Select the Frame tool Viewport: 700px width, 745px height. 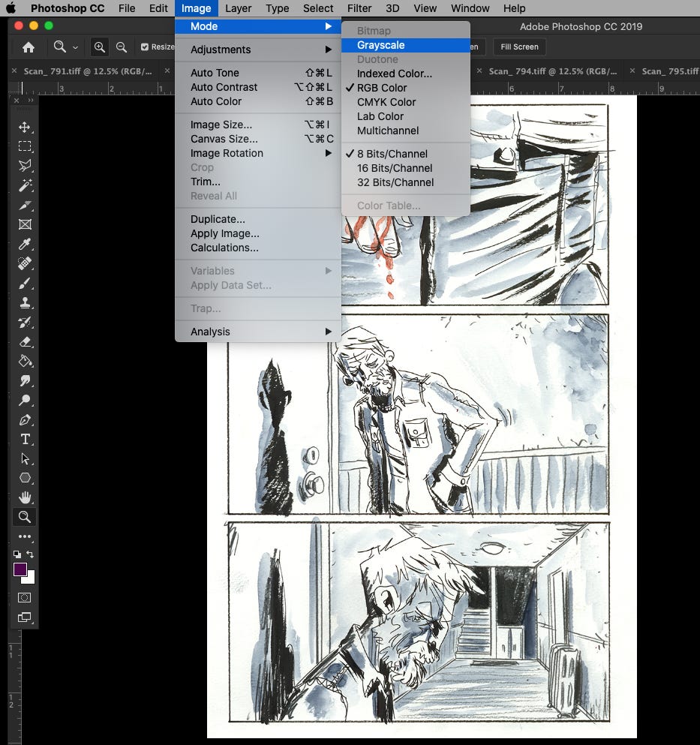25,224
